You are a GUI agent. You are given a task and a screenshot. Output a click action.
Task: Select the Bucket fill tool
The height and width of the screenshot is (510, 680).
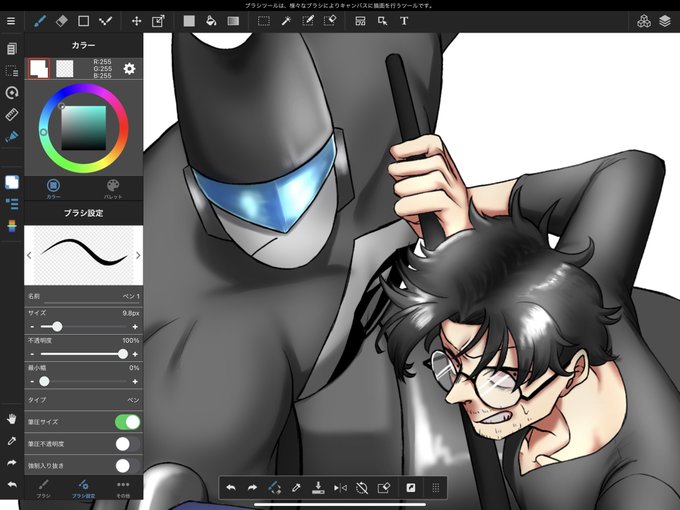click(211, 21)
